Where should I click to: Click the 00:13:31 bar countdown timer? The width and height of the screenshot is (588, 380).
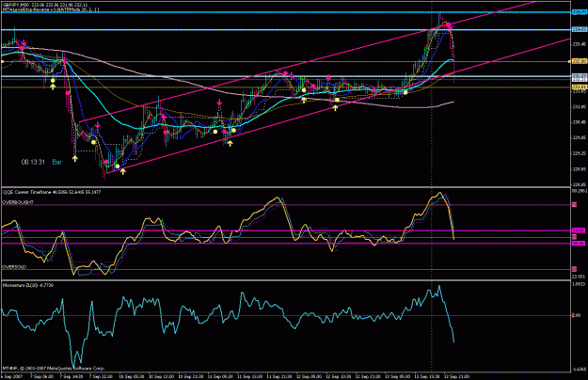point(33,162)
